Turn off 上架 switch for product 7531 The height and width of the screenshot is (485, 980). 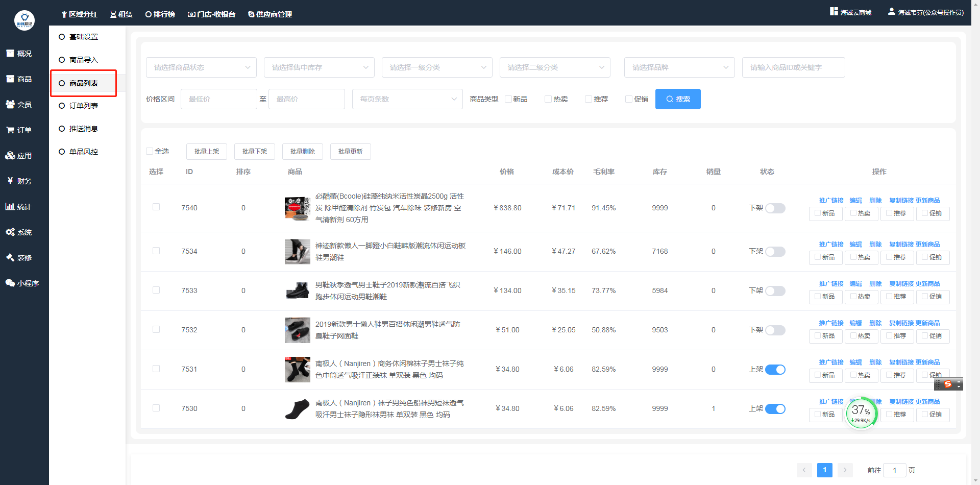point(775,370)
